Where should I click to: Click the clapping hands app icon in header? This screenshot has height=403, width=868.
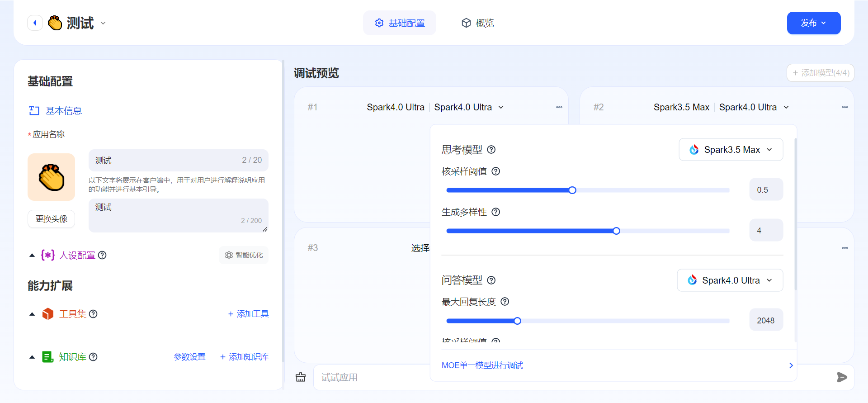pos(55,23)
